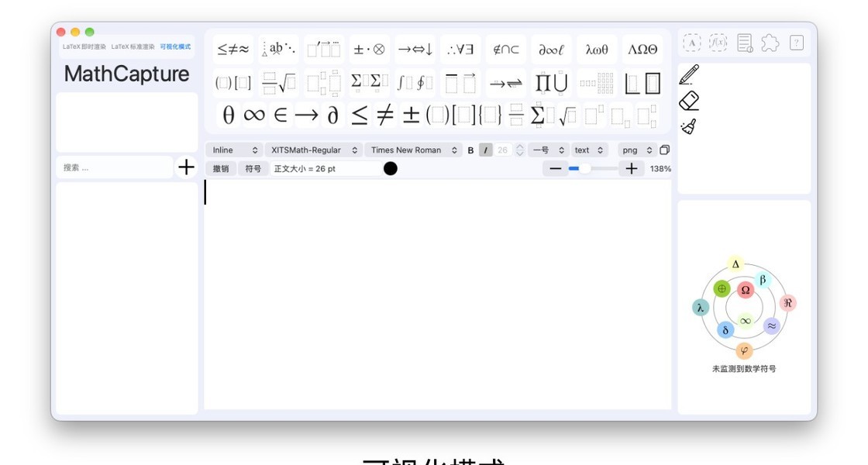Viewport: 868px width, 465px height.
Task: Insert the theta symbol θ
Action: coord(228,115)
